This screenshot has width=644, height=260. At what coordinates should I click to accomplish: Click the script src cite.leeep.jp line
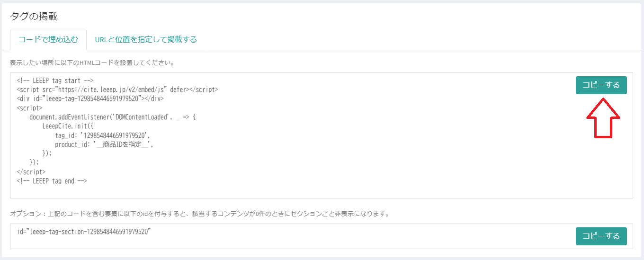point(117,89)
